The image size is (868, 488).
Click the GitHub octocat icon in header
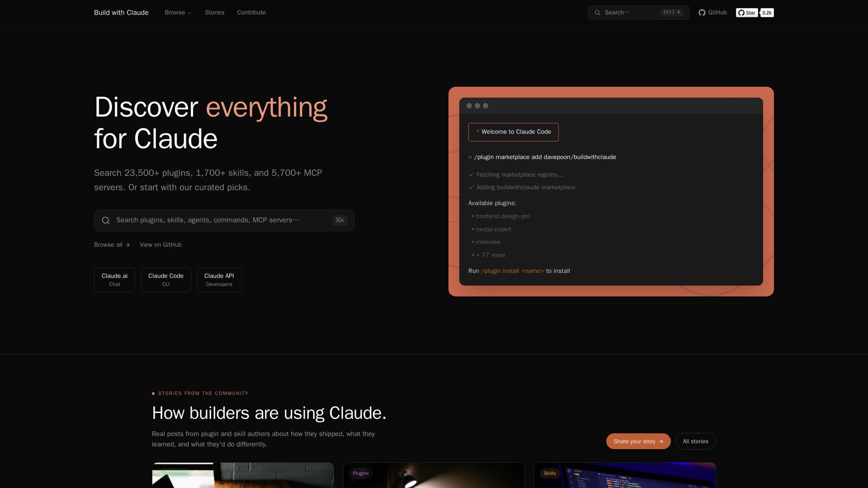(702, 13)
